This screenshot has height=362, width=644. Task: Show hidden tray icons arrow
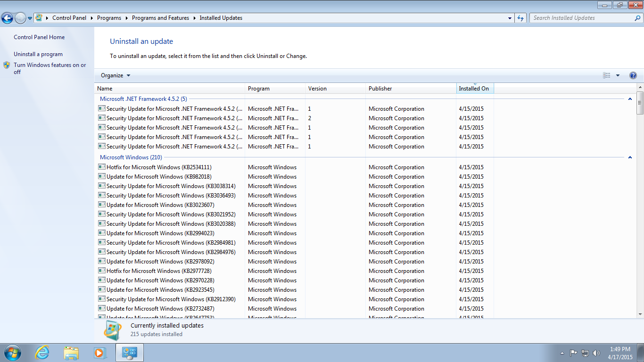pos(562,353)
